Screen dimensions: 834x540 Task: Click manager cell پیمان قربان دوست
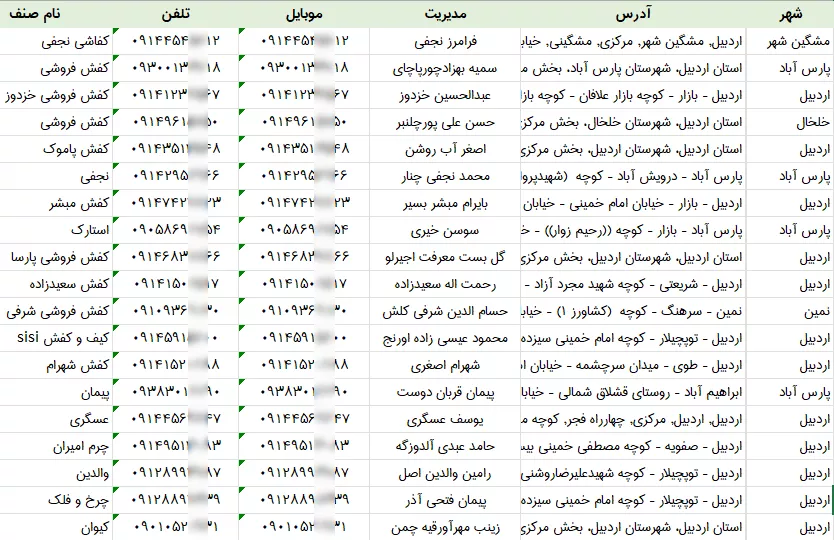tap(445, 393)
